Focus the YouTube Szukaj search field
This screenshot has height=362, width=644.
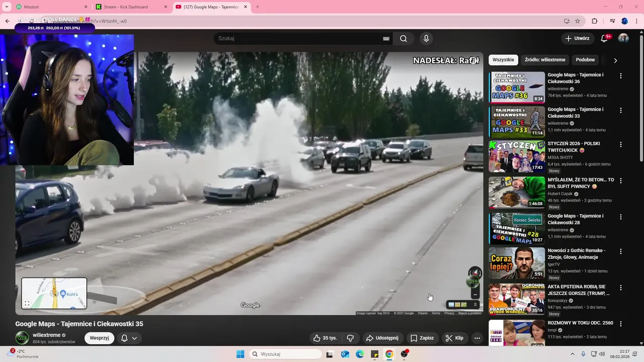click(x=298, y=38)
